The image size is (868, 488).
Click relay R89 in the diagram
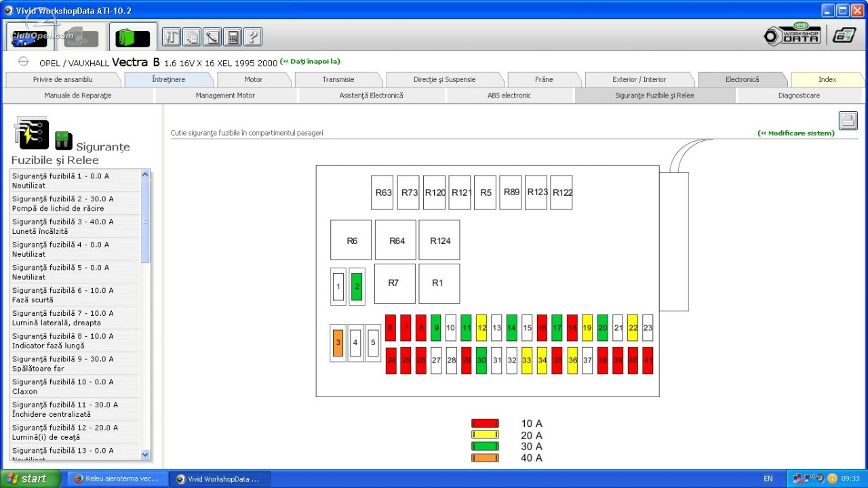511,192
